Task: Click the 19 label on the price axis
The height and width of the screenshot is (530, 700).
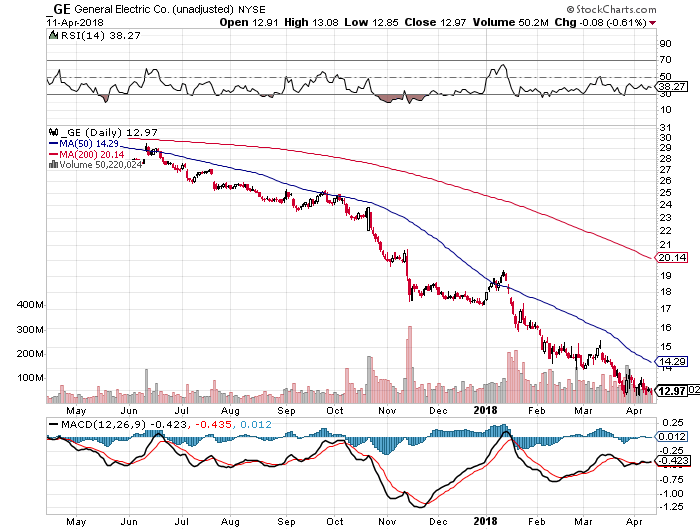Action: [665, 275]
